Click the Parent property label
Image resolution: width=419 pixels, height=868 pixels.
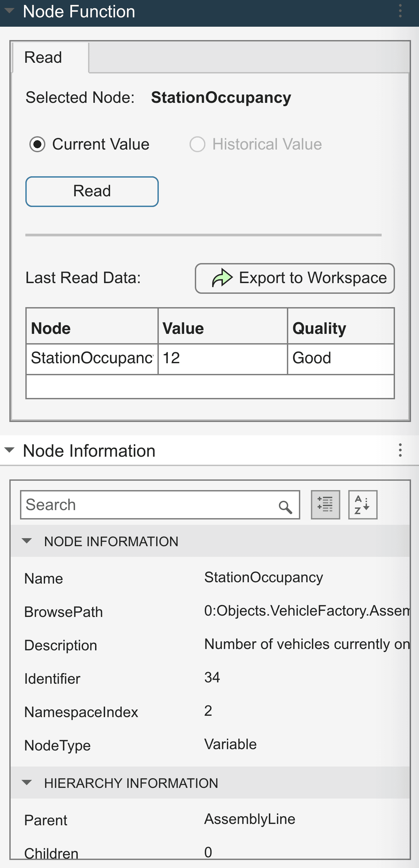pos(46,821)
